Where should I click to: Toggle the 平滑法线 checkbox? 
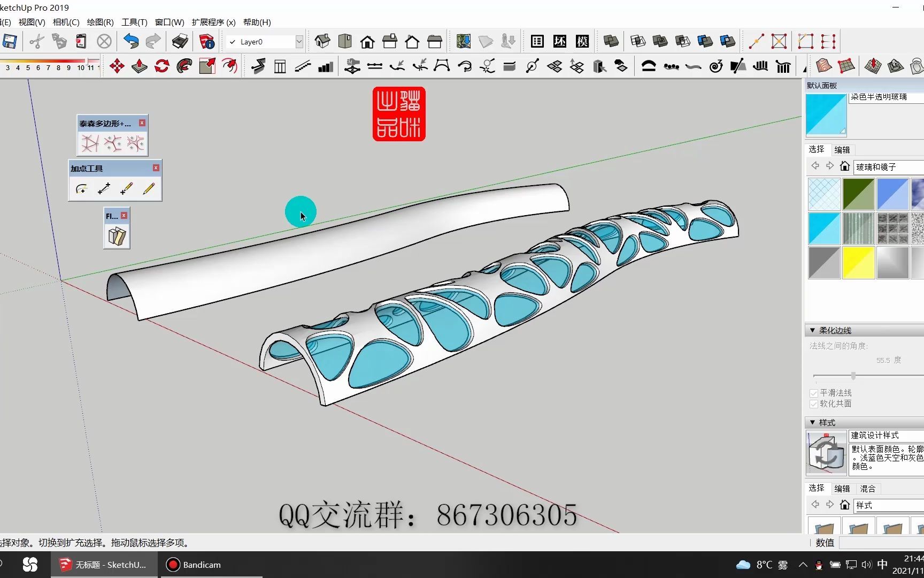[814, 393]
